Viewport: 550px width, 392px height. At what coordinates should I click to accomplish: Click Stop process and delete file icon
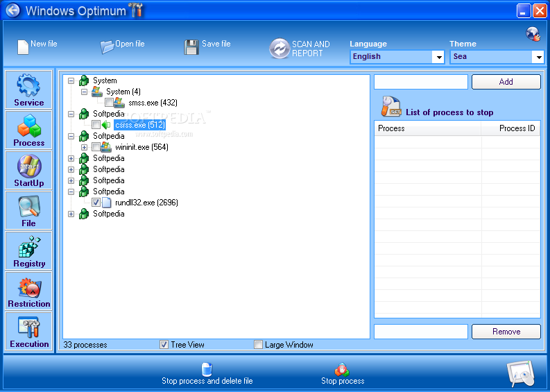pos(207,369)
